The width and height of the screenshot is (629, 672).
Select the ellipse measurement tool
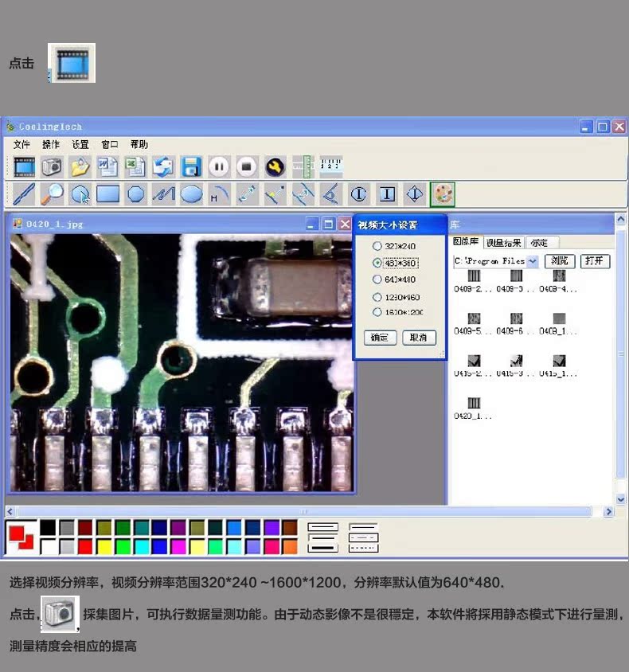(191, 193)
